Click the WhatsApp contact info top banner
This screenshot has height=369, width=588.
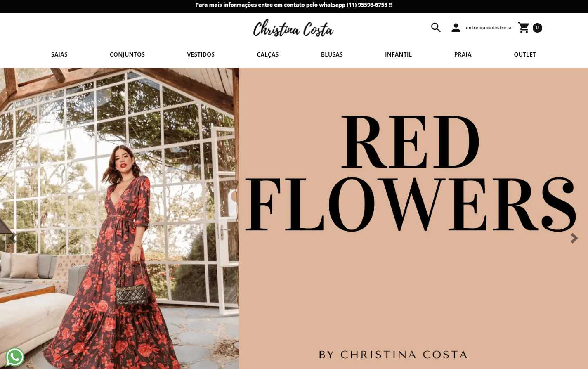click(x=293, y=5)
